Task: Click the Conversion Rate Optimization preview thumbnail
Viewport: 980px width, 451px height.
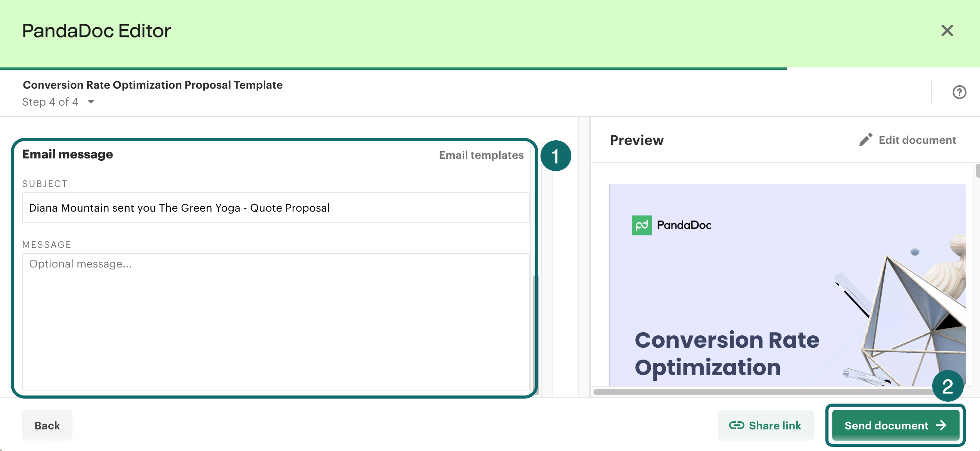Action: (786, 285)
